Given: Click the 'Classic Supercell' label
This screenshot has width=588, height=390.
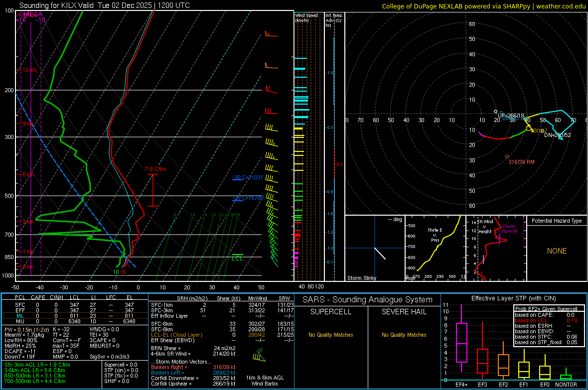Looking at the screenshot, I should coord(509,229).
